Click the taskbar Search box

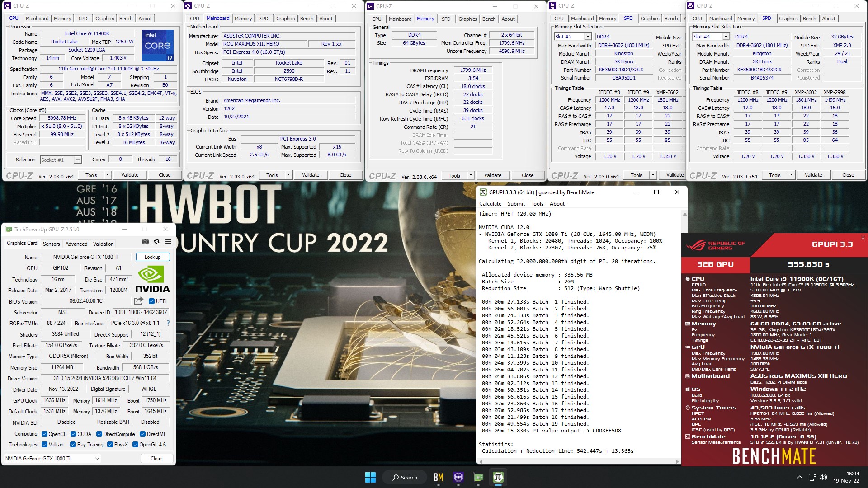click(x=405, y=477)
